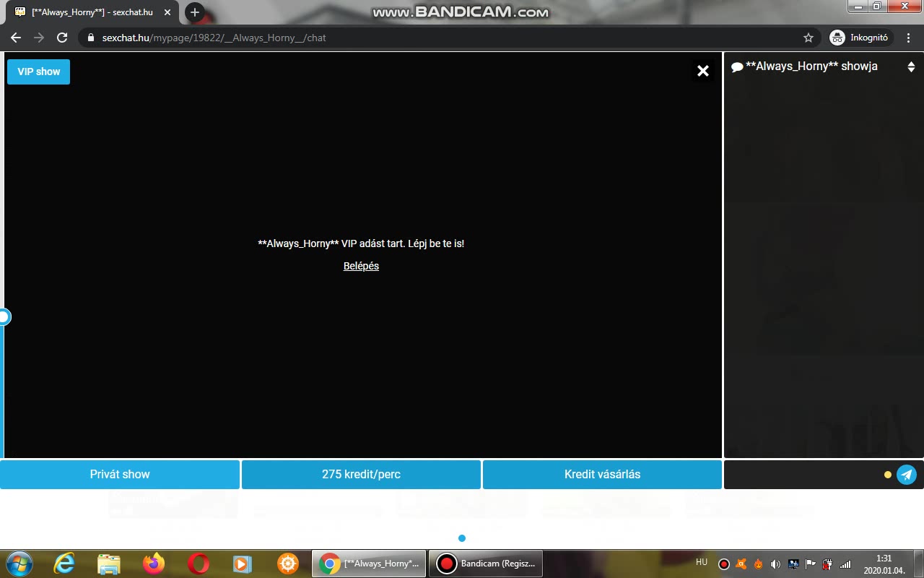Open a new browser tab
This screenshot has width=924, height=578.
[194, 12]
